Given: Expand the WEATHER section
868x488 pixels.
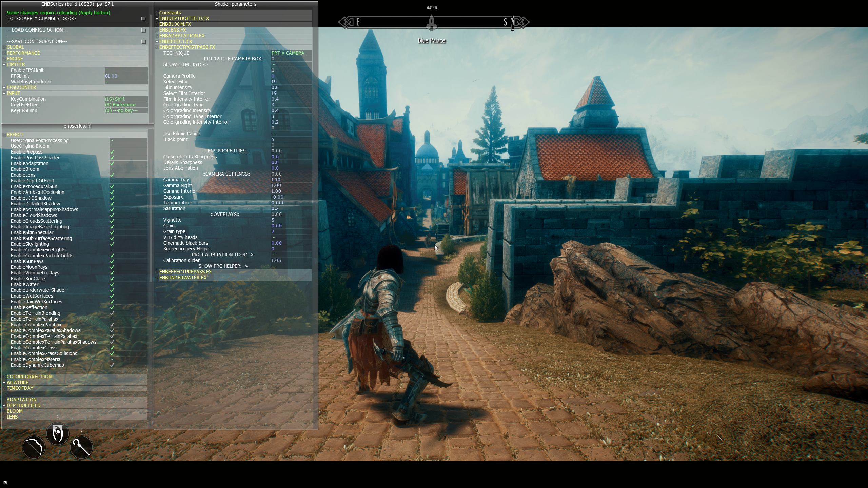Looking at the screenshot, I should click(4, 382).
